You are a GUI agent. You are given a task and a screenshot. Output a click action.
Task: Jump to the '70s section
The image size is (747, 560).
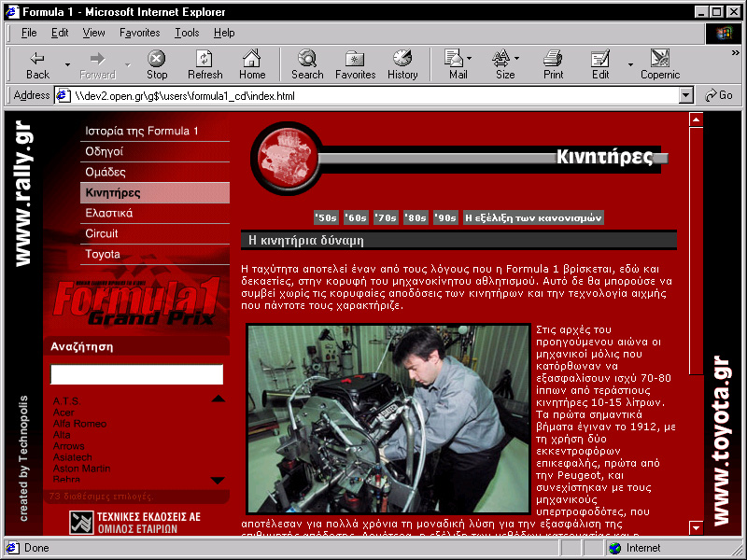pos(386,217)
